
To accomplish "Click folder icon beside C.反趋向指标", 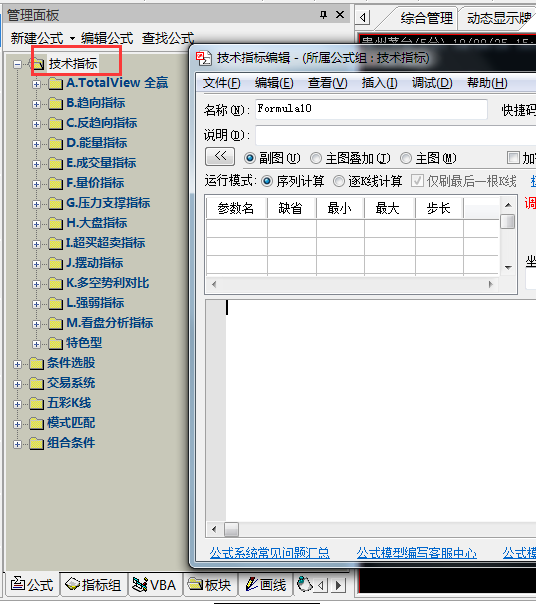I will (x=55, y=124).
